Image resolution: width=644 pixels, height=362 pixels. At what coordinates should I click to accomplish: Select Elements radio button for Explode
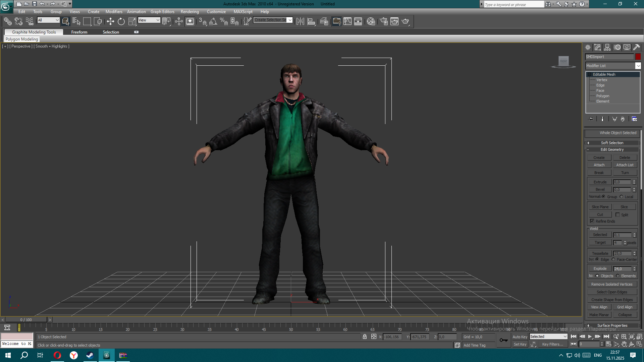pyautogui.click(x=618, y=276)
